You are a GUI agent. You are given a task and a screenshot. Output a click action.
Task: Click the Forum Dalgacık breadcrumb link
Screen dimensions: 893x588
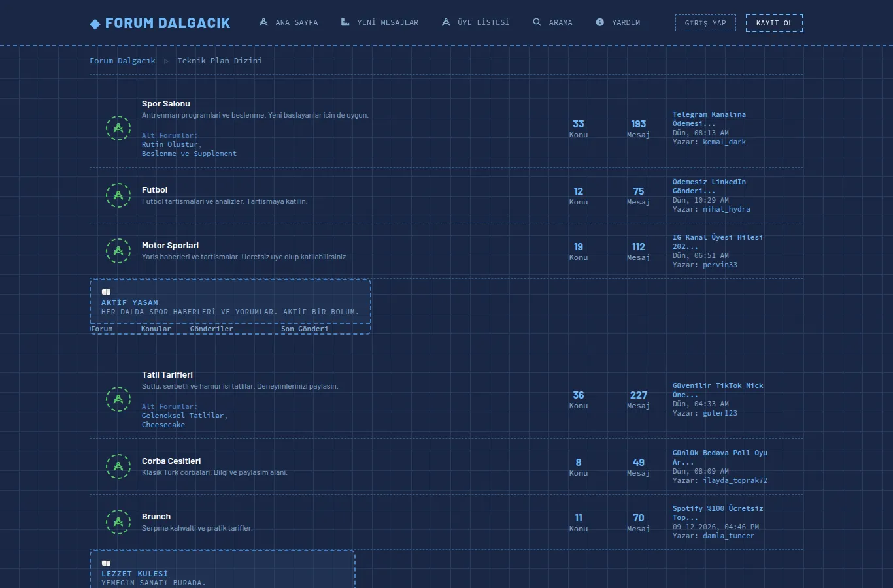click(x=123, y=61)
